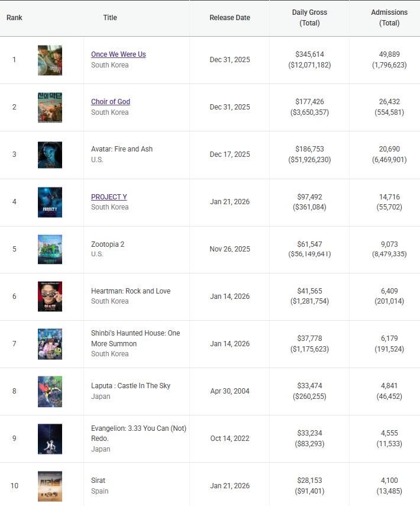Click the Rank column header
This screenshot has height=506, width=420.
coord(14,18)
